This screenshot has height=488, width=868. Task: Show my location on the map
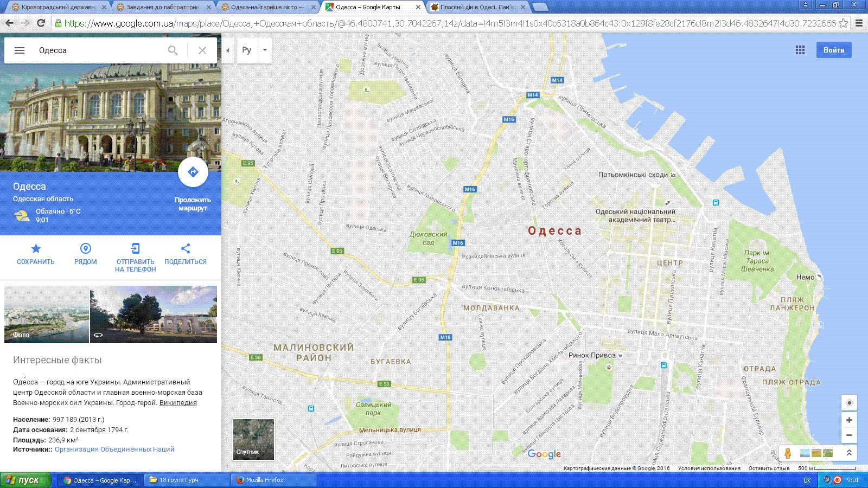point(849,402)
